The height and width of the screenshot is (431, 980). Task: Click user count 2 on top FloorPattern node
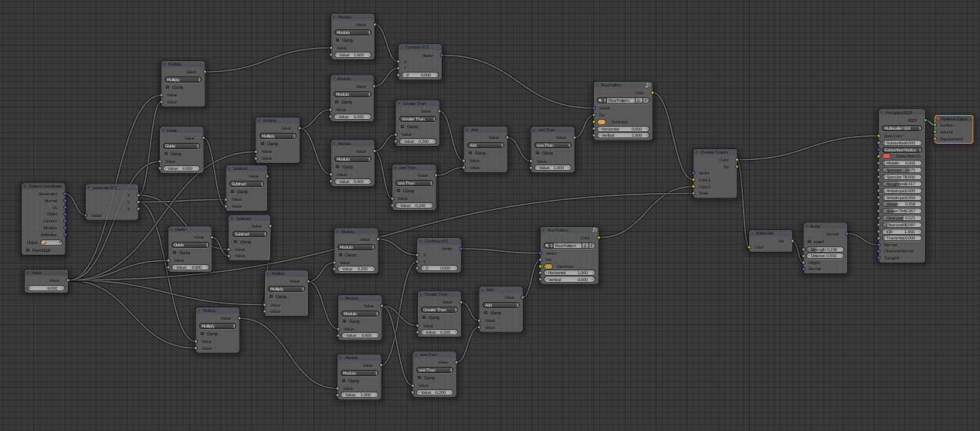pyautogui.click(x=639, y=100)
